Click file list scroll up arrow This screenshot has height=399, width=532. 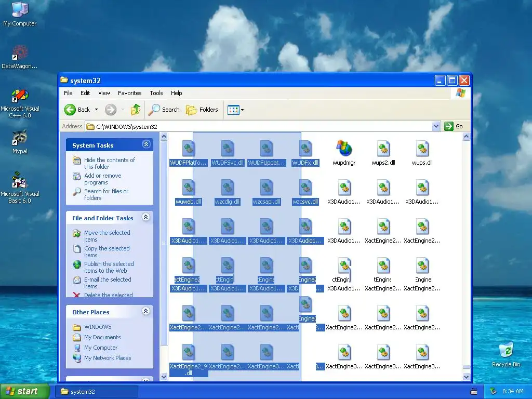(x=466, y=137)
